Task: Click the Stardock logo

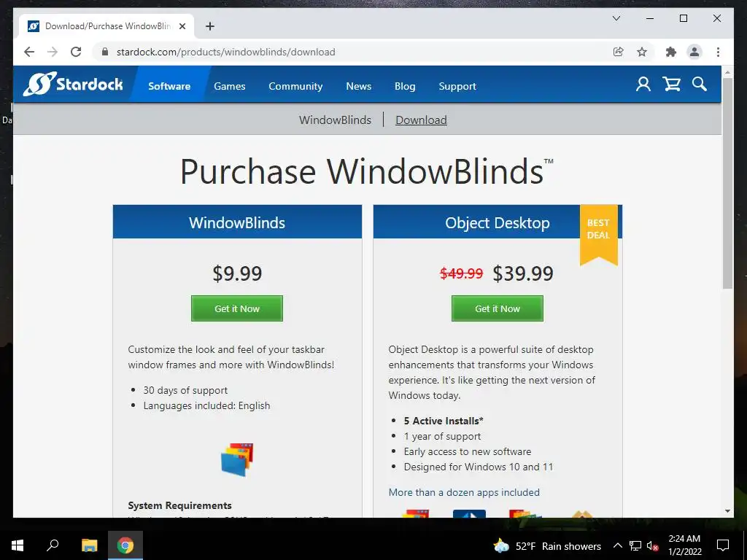Action: tap(73, 85)
